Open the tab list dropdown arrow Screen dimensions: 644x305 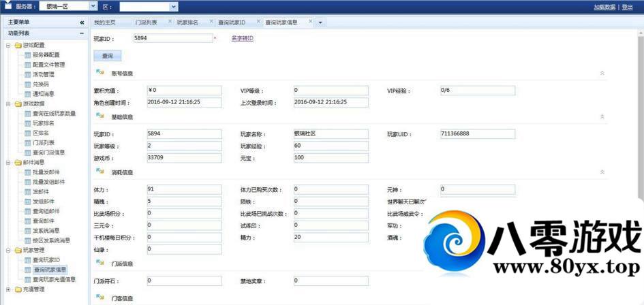tap(320, 22)
